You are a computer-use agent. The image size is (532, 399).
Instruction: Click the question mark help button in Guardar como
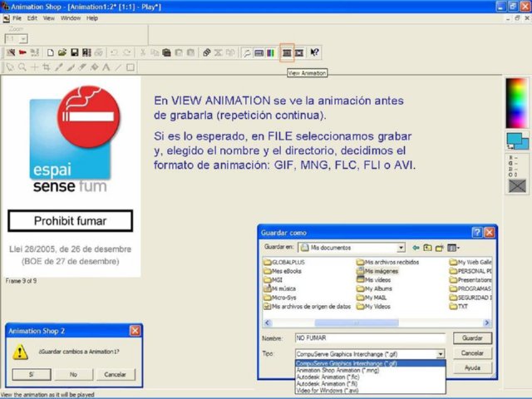pyautogui.click(x=477, y=233)
